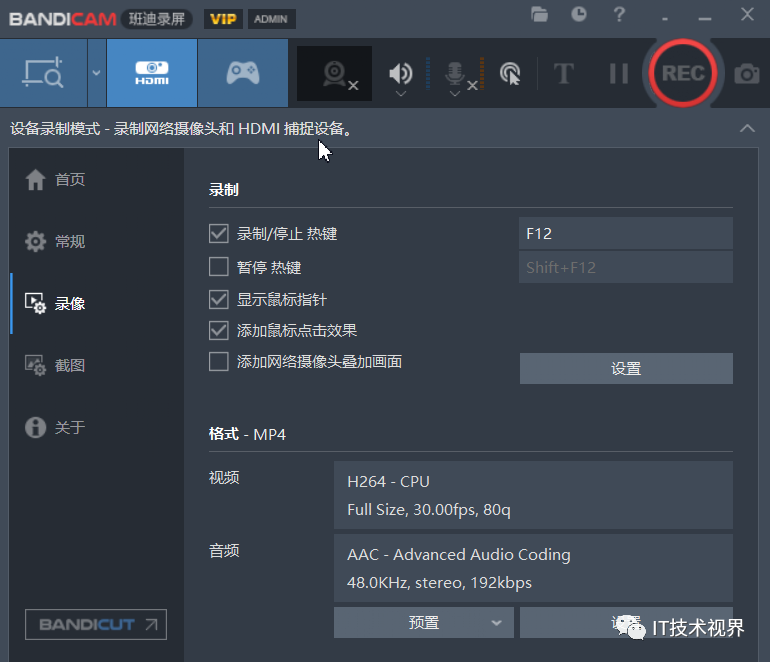Click 48.0KHz, stereo, 192kbps text

click(439, 583)
